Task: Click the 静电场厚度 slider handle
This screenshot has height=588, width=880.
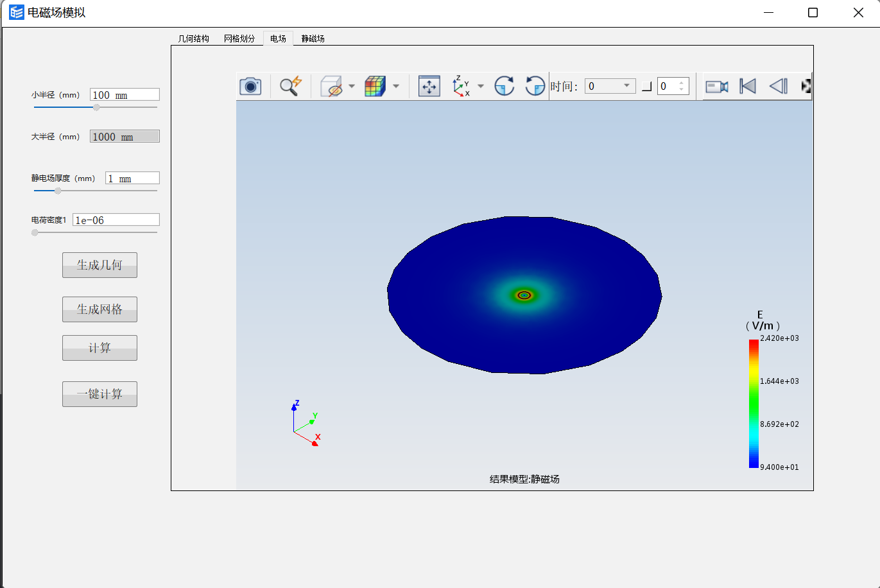Action: tap(58, 191)
